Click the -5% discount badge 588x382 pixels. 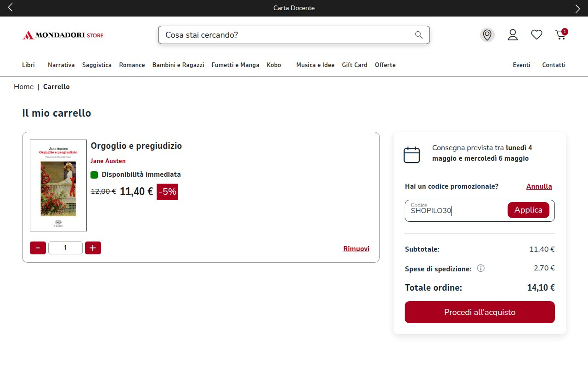tap(167, 192)
